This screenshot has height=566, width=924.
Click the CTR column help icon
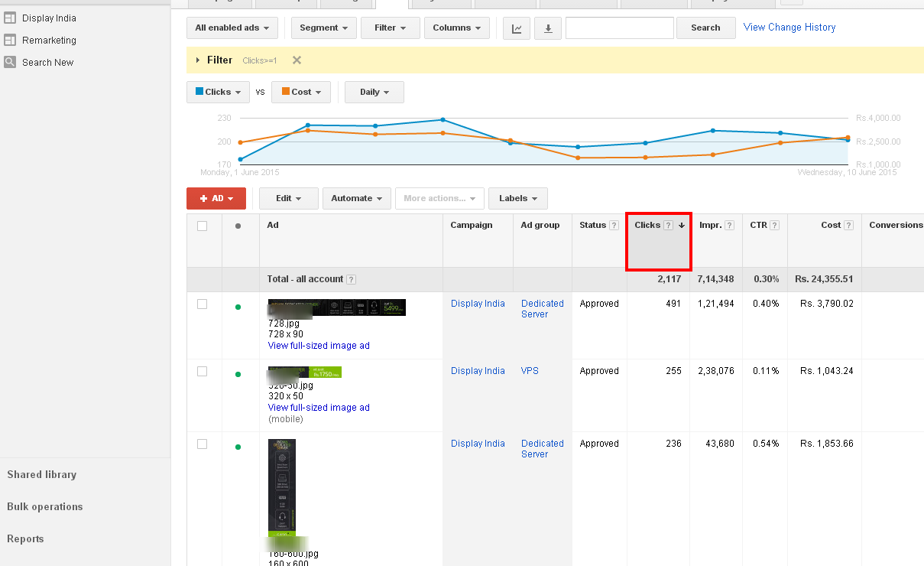point(775,226)
